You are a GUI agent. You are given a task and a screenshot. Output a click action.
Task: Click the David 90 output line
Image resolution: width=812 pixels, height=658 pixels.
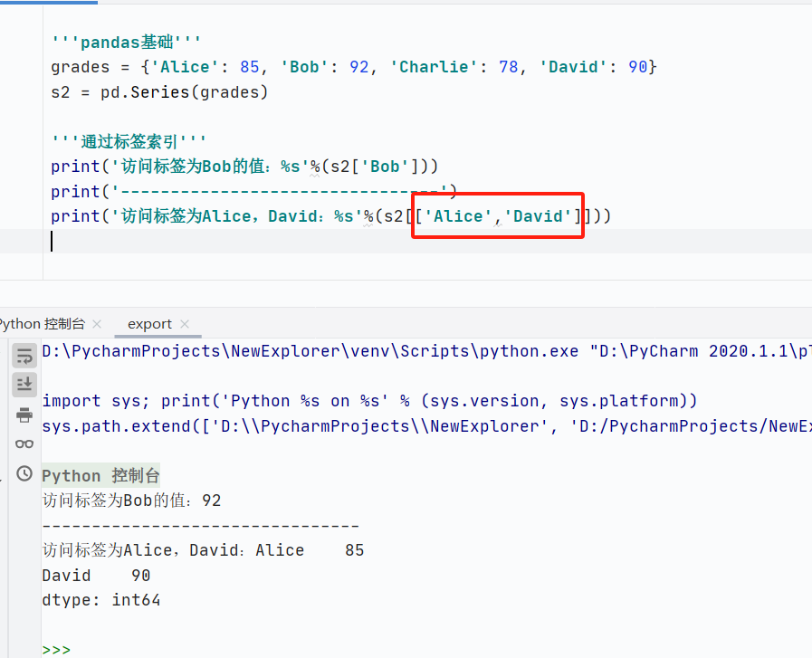pos(96,576)
